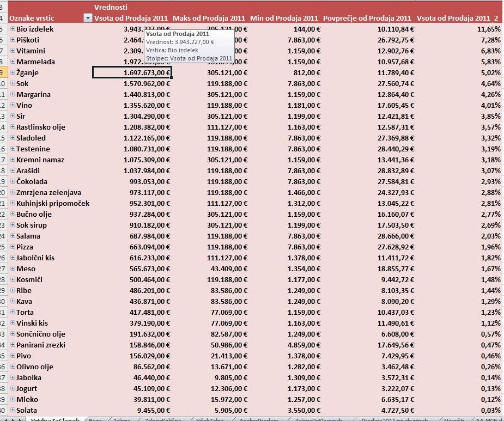Expand the Kuhinjski pripomoček row
This screenshot has width=504, height=421.
[13, 203]
